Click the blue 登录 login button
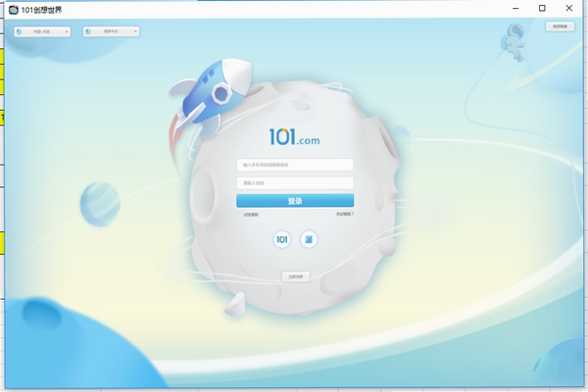The height and width of the screenshot is (392, 588). [x=295, y=201]
